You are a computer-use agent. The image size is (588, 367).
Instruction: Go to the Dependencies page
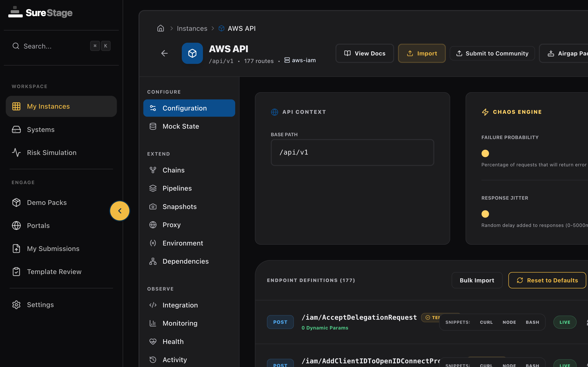pos(185,261)
